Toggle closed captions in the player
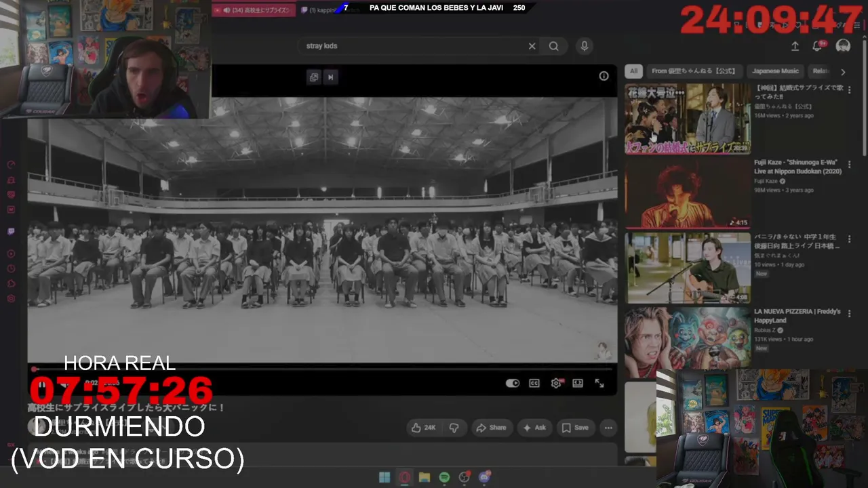The image size is (868, 488). [534, 383]
